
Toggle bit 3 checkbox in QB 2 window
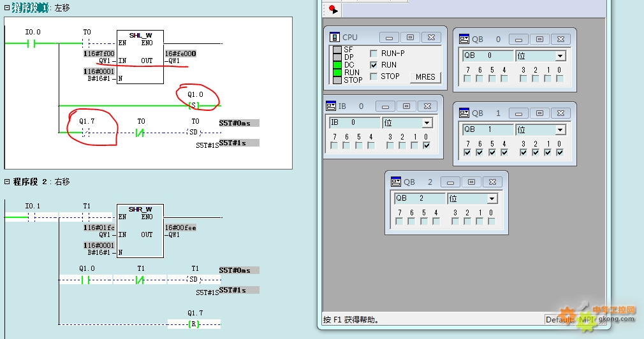[455, 221]
